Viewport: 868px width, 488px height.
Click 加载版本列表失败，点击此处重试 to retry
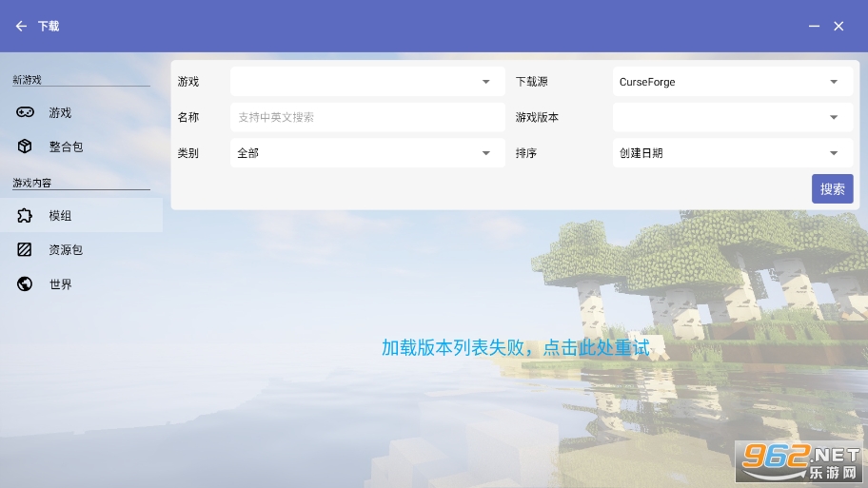(x=515, y=348)
